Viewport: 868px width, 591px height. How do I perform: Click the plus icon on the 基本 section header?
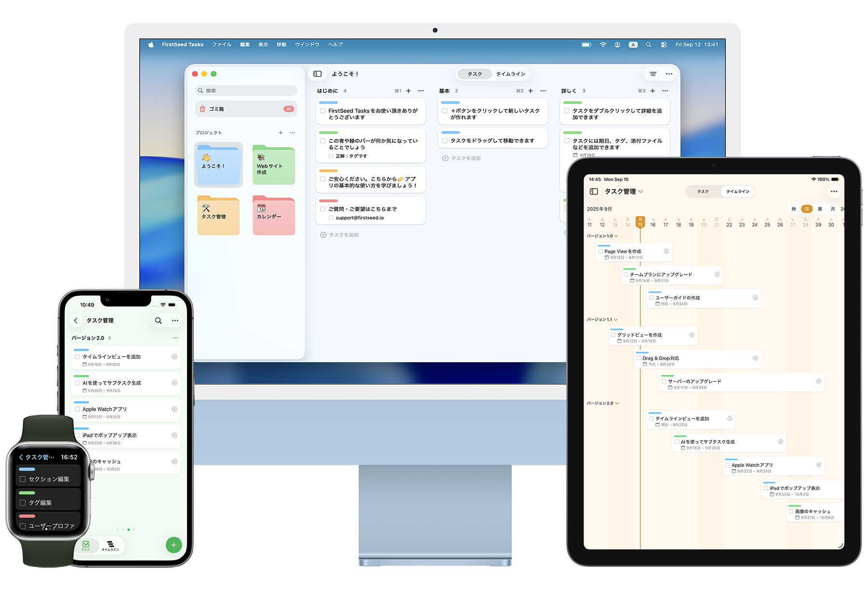pyautogui.click(x=530, y=91)
